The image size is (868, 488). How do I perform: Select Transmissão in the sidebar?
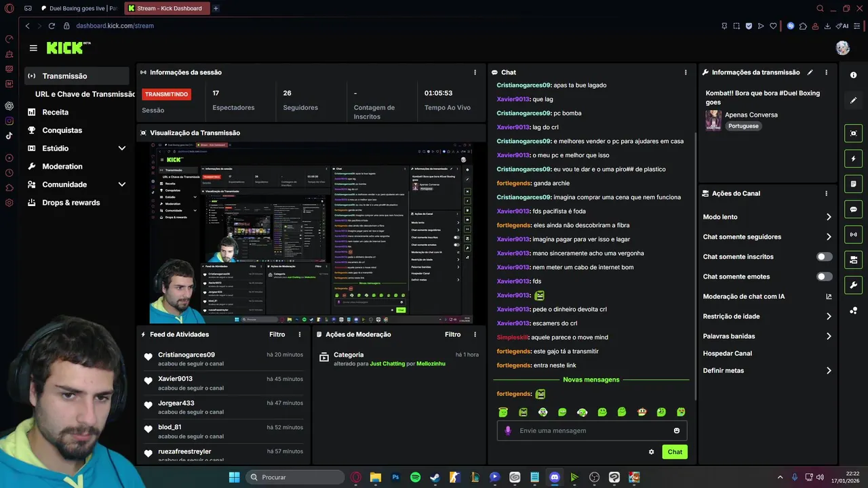point(77,76)
